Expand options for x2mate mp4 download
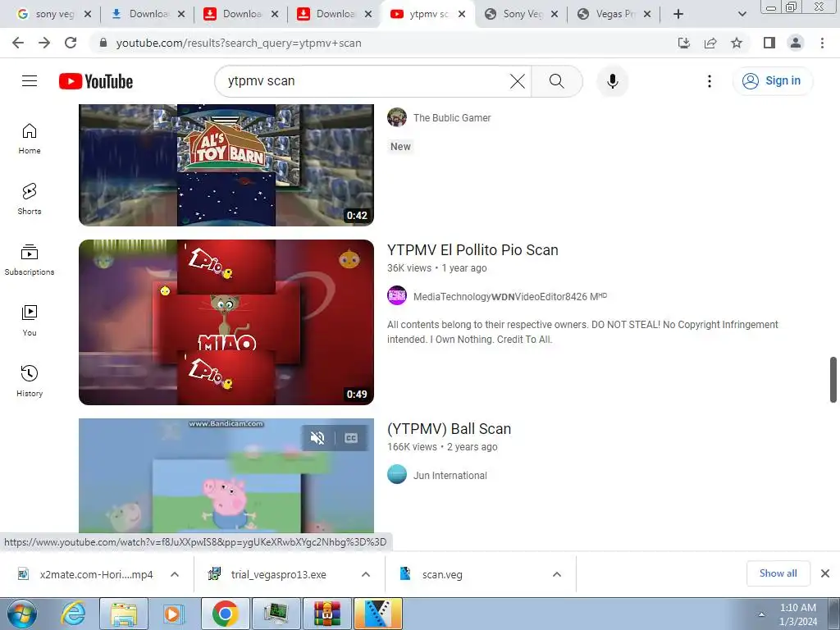Viewport: 840px width, 630px height. coord(175,574)
